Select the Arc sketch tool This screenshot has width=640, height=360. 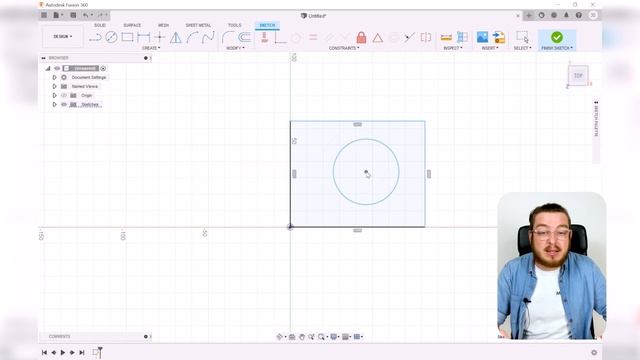pos(192,38)
